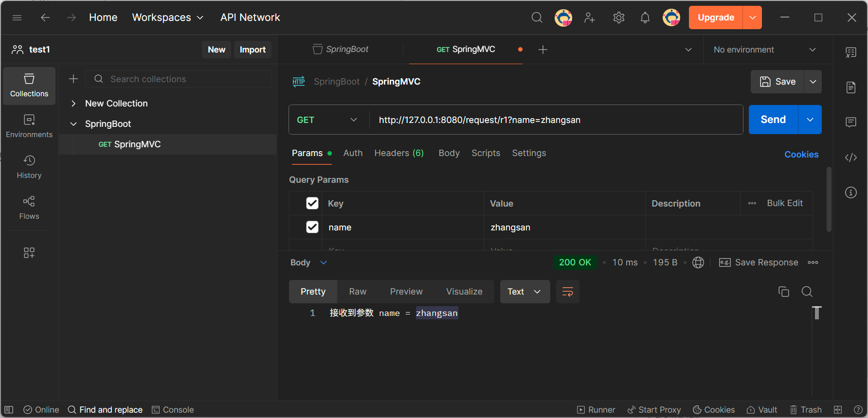Open the documentation icon in right sidebar
Viewport: 868px width, 418px height.
click(851, 87)
